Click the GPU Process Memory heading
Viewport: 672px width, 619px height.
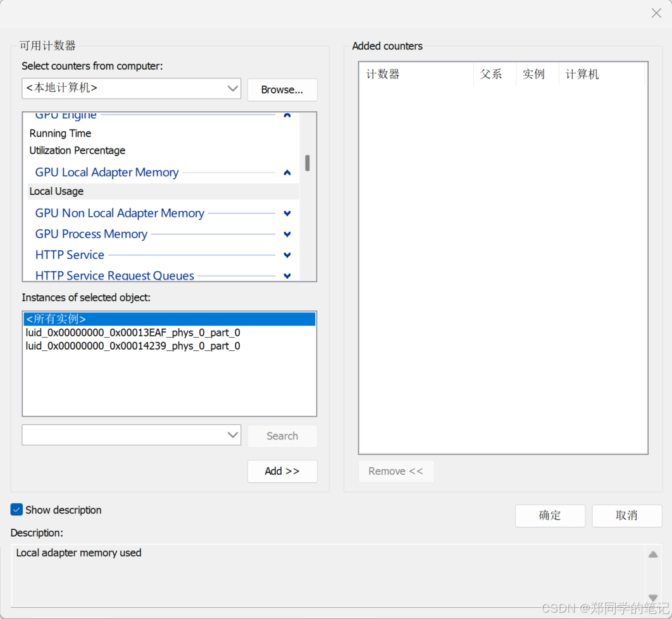(91, 234)
